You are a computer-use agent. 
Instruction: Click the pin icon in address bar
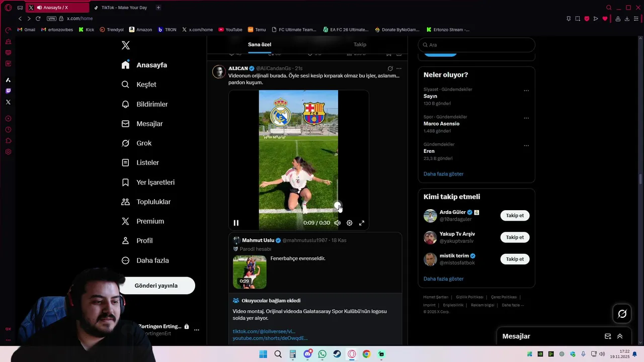click(569, 19)
